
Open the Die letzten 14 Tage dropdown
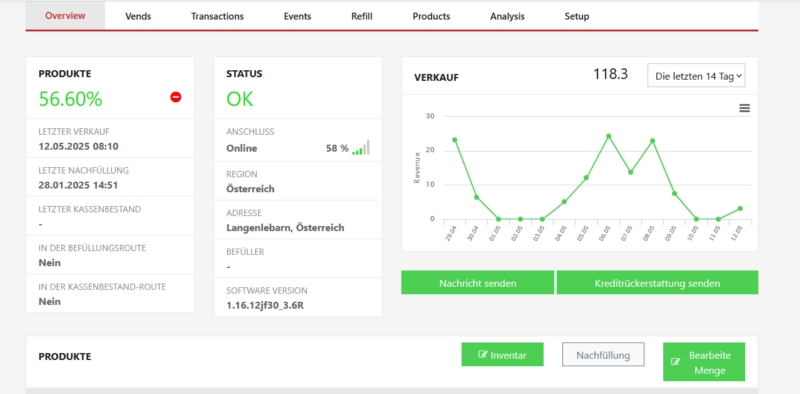(696, 76)
